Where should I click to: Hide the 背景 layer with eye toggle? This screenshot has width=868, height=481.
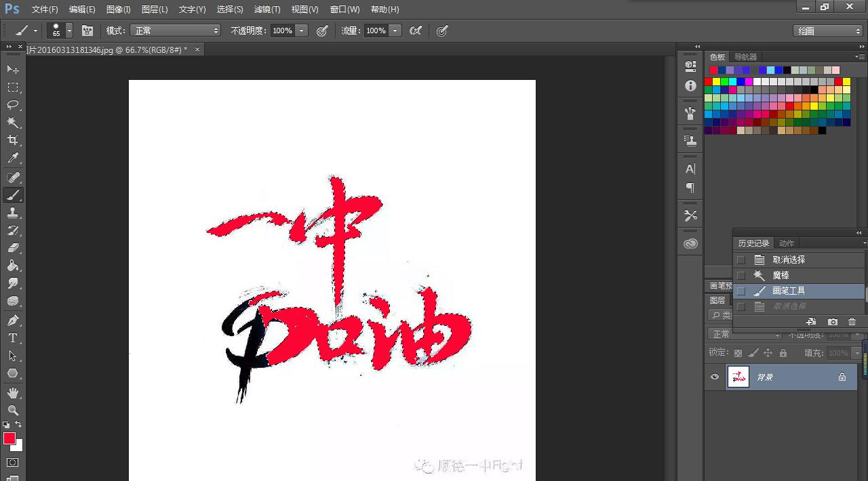[x=714, y=377]
